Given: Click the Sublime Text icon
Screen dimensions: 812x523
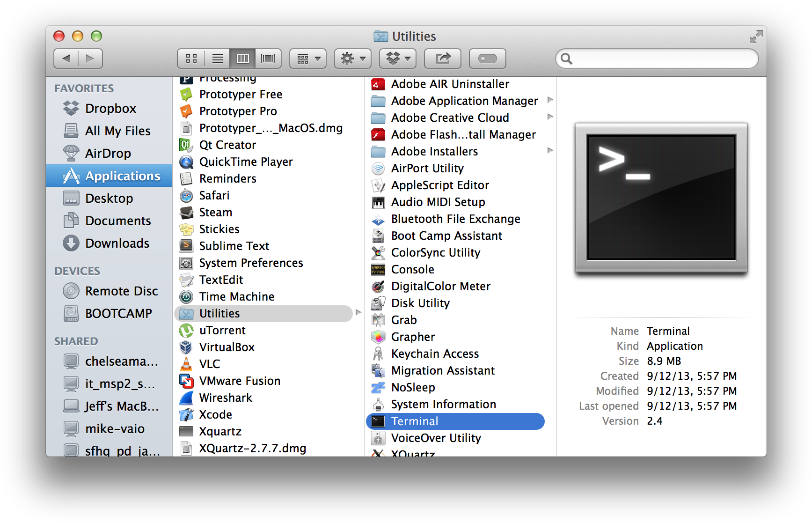Looking at the screenshot, I should tap(186, 246).
